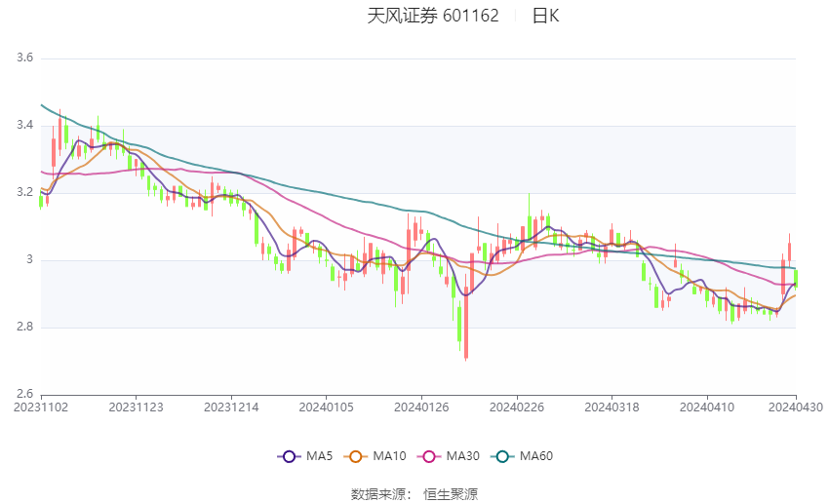Click the 恒生聚源 data source text

coord(451,494)
